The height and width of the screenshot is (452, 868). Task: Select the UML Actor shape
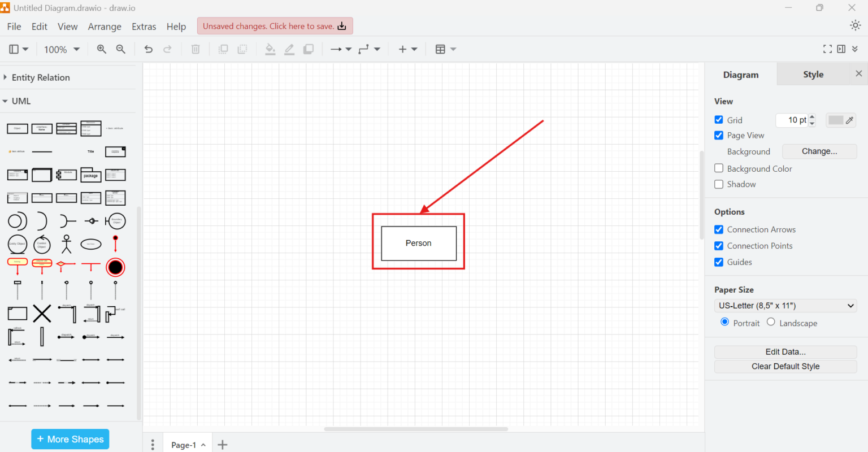pyautogui.click(x=66, y=244)
